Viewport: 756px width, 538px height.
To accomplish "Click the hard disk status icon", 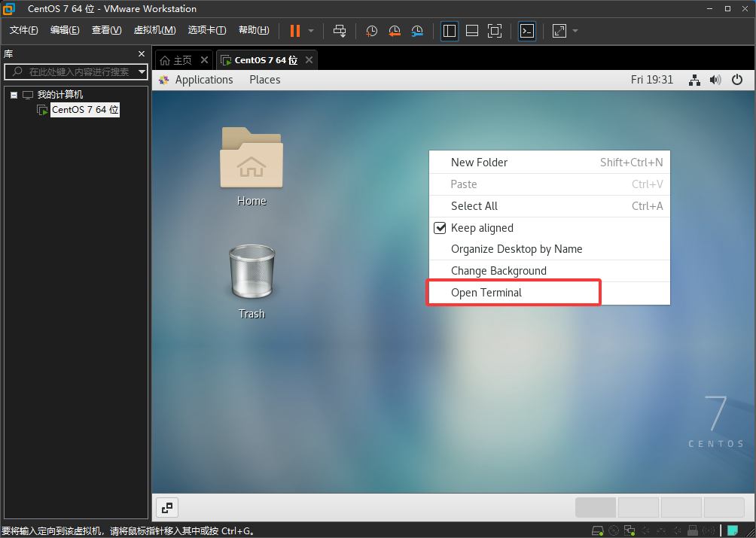I will pyautogui.click(x=597, y=530).
